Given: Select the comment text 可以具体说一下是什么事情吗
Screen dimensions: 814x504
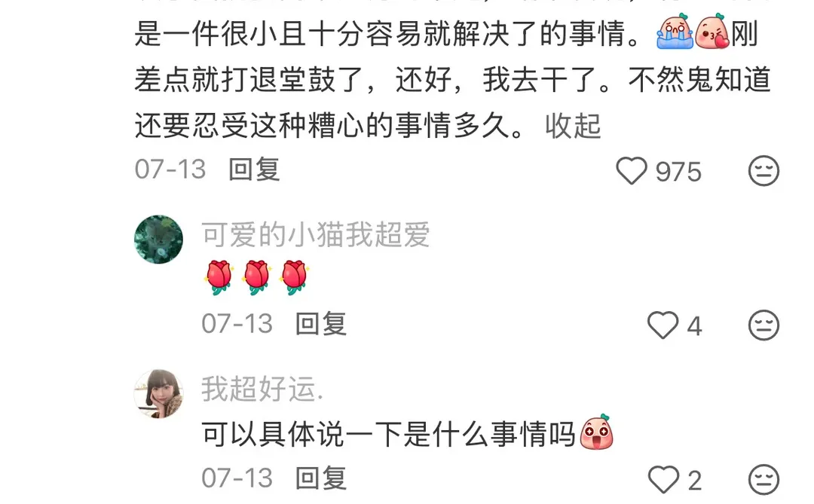Looking at the screenshot, I should 388,434.
